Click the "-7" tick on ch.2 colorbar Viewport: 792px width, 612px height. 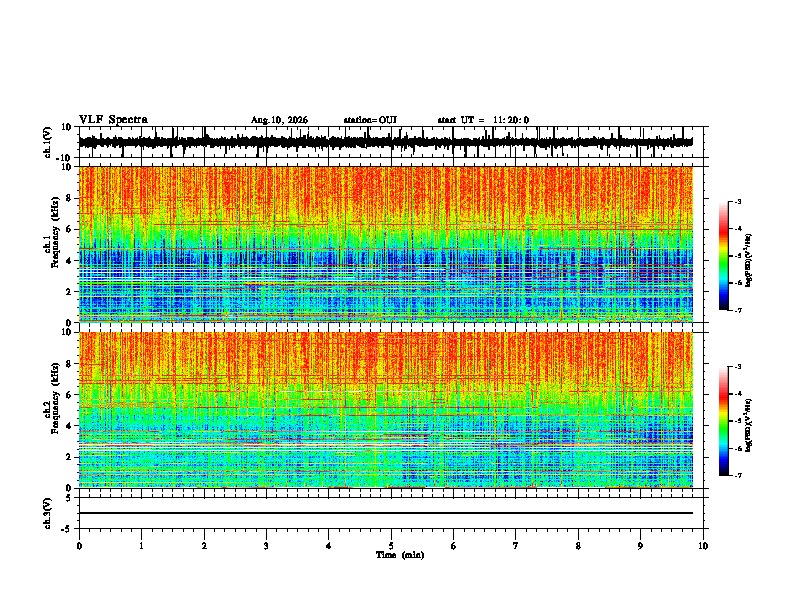(x=737, y=475)
